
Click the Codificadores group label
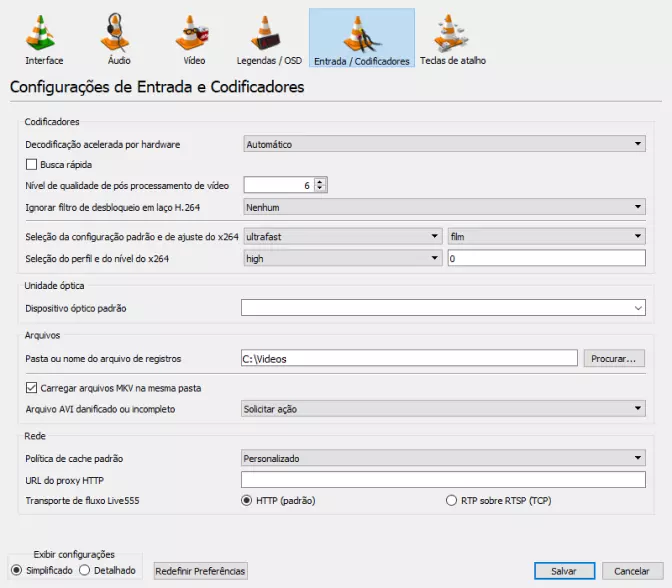pyautogui.click(x=52, y=122)
